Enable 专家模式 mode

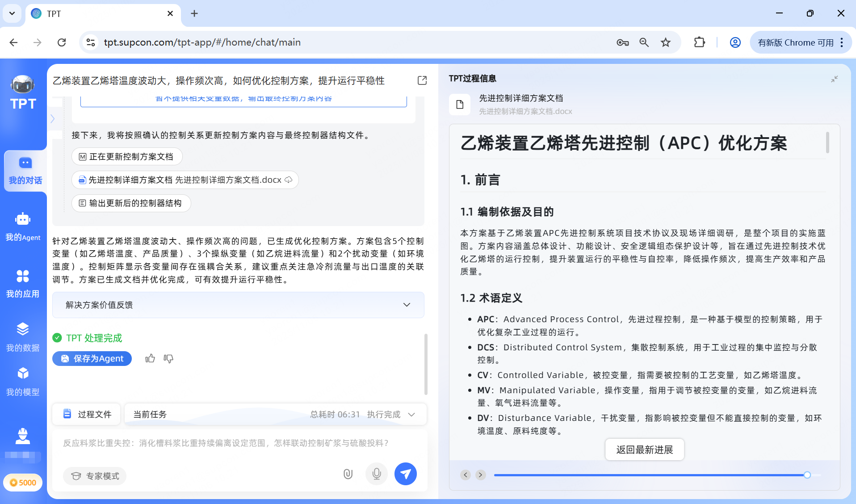click(x=94, y=476)
